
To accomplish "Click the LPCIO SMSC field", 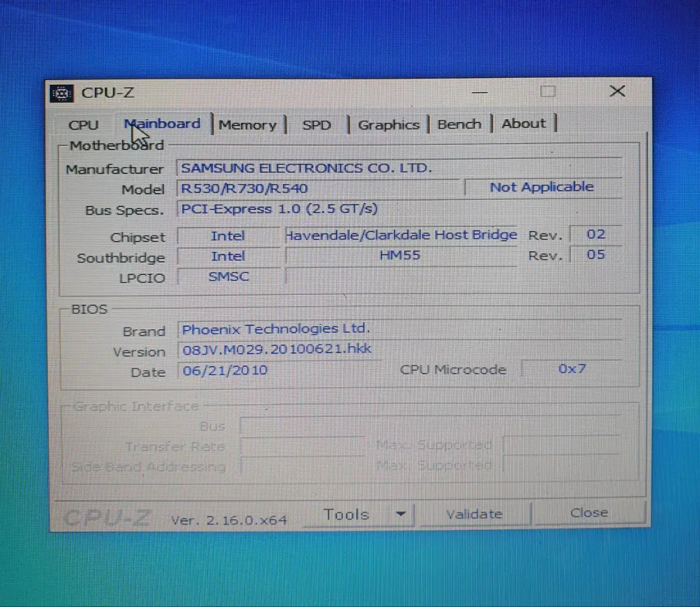I will coord(228,277).
